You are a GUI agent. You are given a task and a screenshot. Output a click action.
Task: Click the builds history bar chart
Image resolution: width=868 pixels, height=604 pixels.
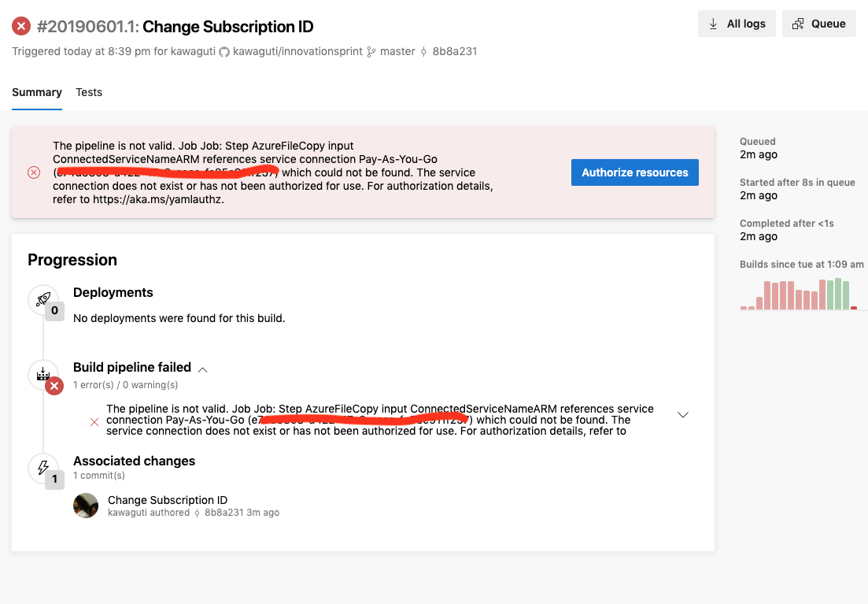798,294
